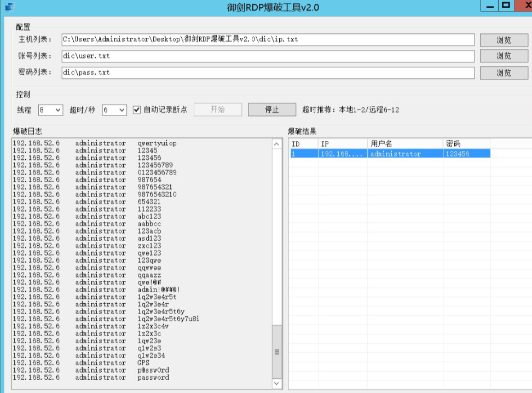532x393 pixels.
Task: Focus the 主机列表 path input field
Action: [268, 39]
